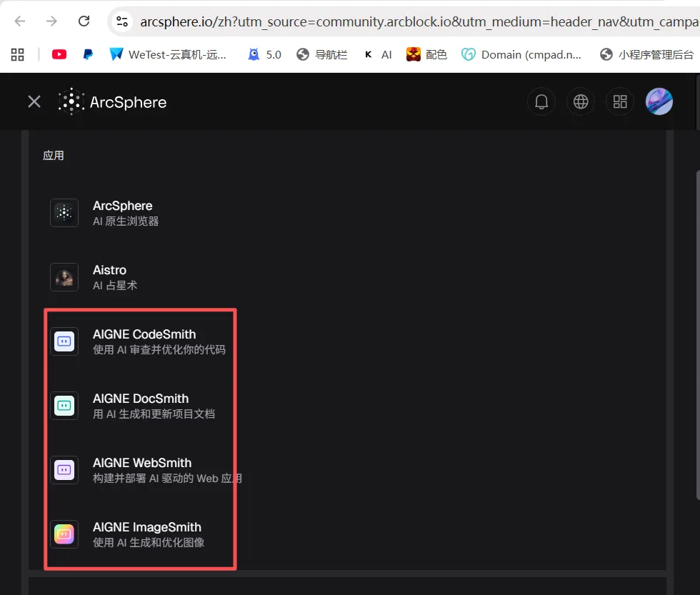This screenshot has width=700, height=595.
Task: Click the ArcSphere app icon in list
Action: tap(64, 213)
